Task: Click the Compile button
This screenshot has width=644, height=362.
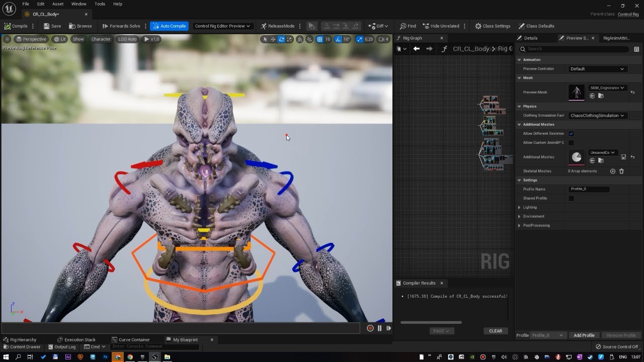Action: (16, 26)
